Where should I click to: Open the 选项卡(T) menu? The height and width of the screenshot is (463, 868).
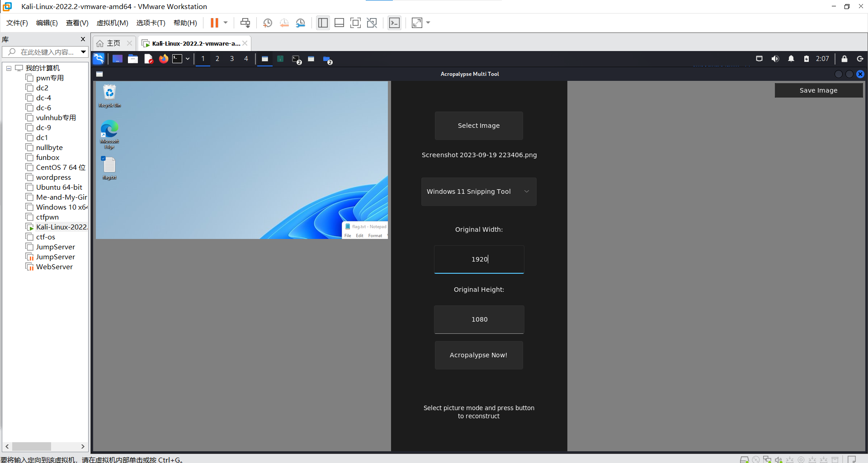pos(151,23)
